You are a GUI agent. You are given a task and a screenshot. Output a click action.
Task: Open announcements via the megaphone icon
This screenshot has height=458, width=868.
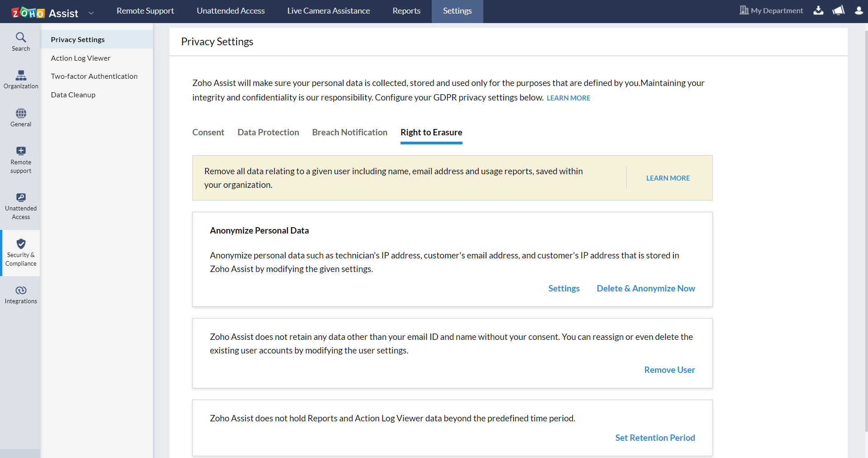pos(838,11)
